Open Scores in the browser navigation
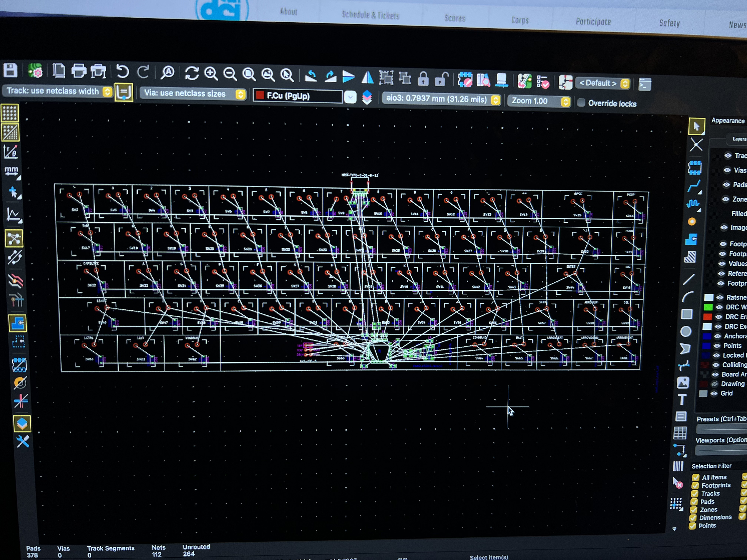This screenshot has width=747, height=560. coord(455,18)
